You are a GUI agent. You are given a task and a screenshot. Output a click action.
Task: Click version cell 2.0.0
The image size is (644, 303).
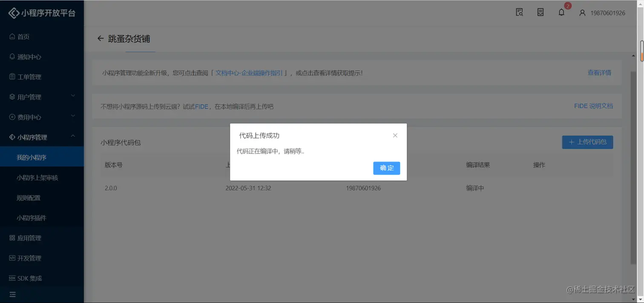(111, 188)
